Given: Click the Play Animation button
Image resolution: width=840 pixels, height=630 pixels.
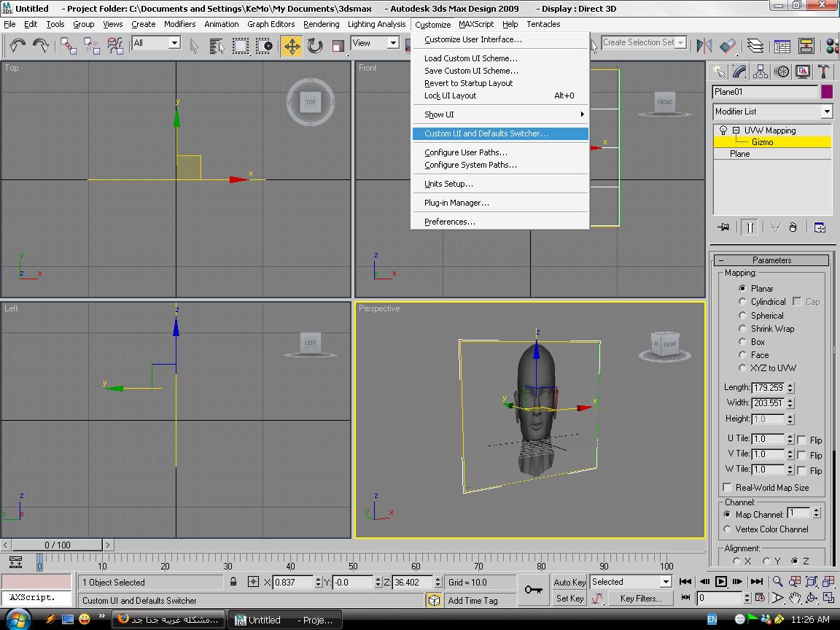Looking at the screenshot, I should point(721,581).
